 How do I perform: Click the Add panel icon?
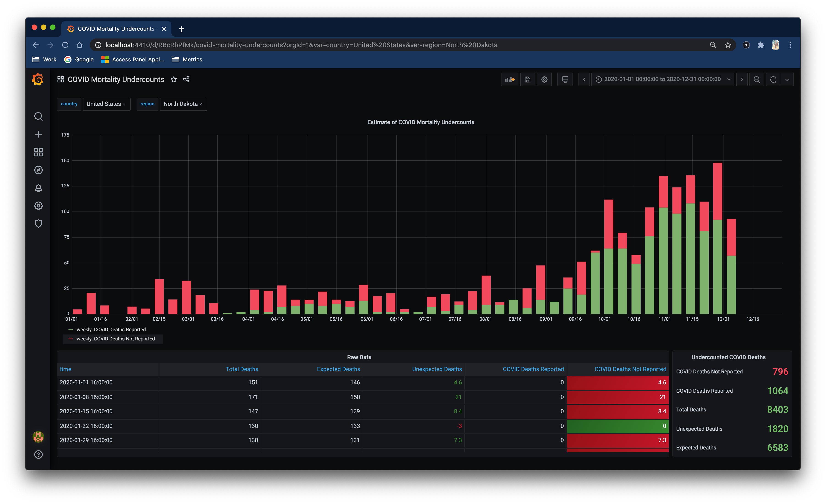coord(509,79)
